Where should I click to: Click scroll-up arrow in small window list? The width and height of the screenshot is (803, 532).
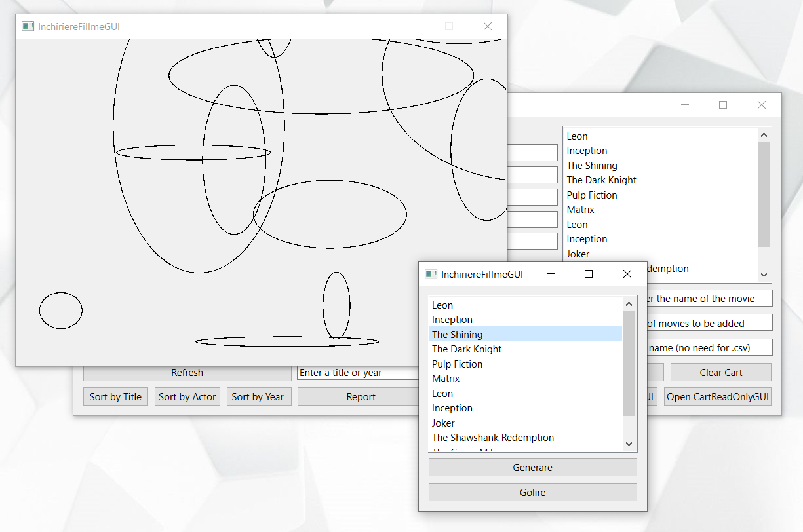pos(629,304)
